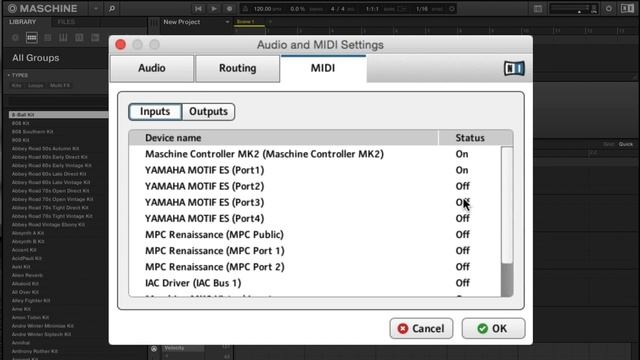Click the Cancel button
This screenshot has width=640, height=360.
coord(421,329)
